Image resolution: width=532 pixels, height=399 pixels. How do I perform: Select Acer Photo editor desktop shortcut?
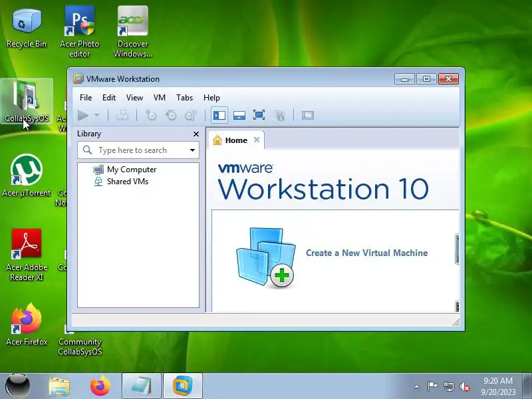tap(79, 31)
